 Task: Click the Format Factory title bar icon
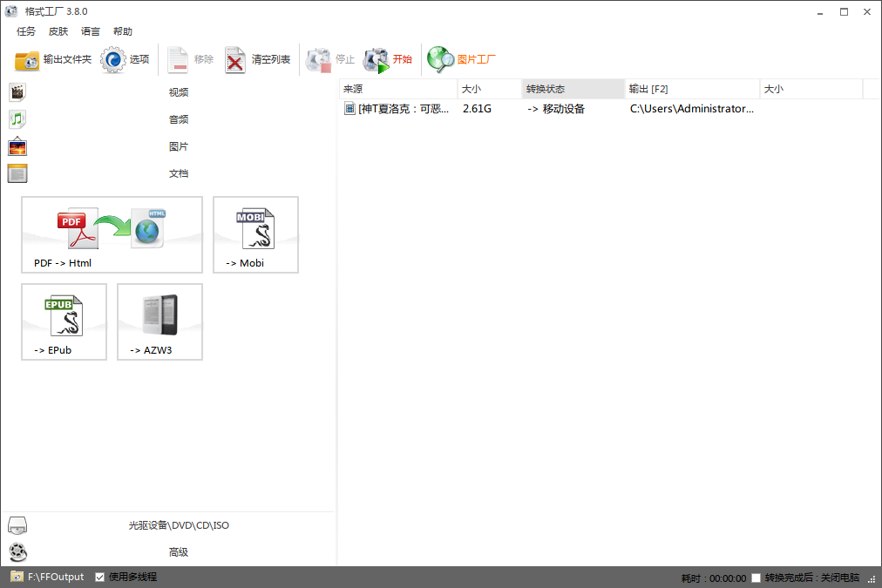(x=12, y=11)
